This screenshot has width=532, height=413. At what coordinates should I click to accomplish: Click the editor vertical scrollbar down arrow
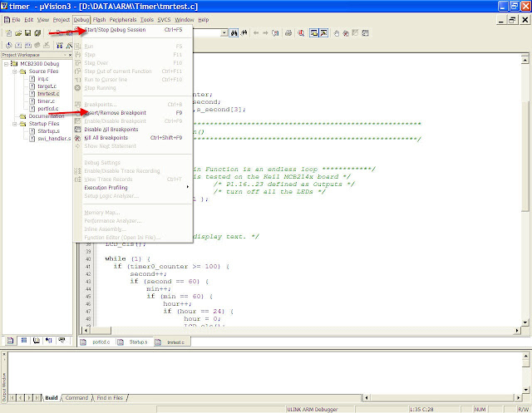[x=525, y=322]
